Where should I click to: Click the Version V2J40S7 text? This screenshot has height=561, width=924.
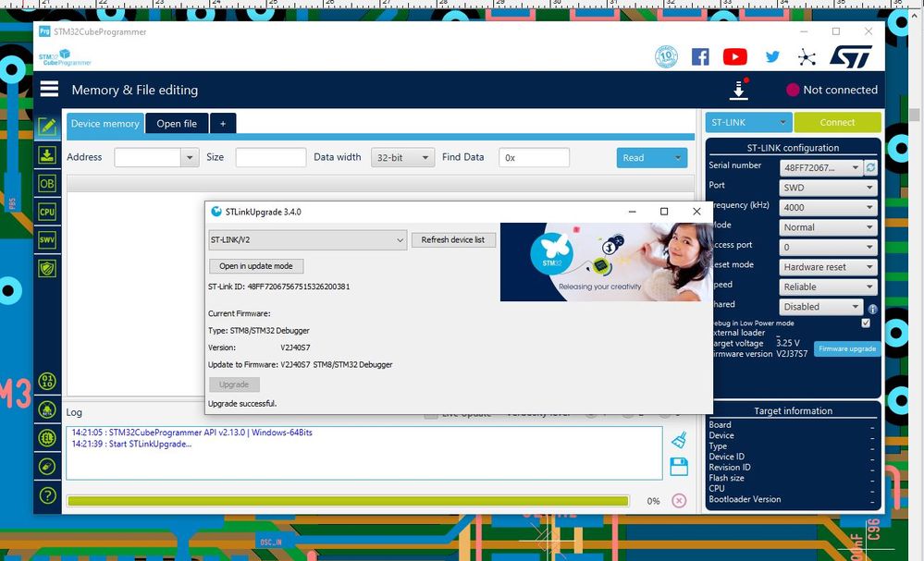(x=295, y=348)
